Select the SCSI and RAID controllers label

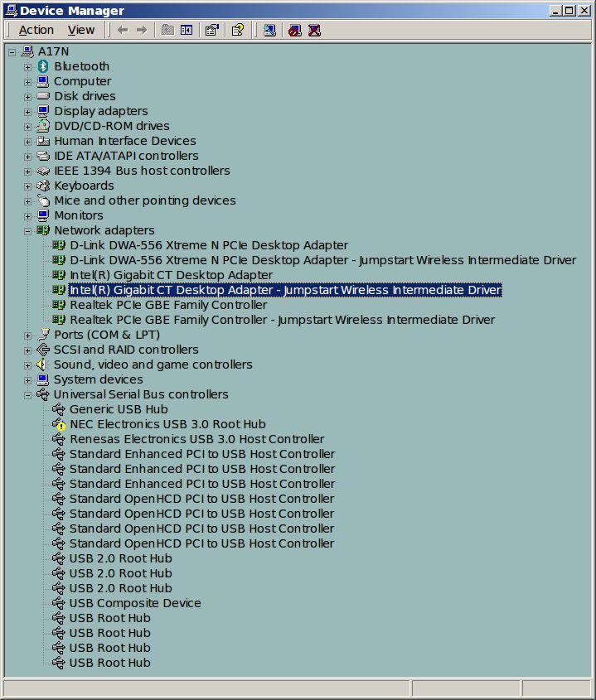pyautogui.click(x=126, y=350)
